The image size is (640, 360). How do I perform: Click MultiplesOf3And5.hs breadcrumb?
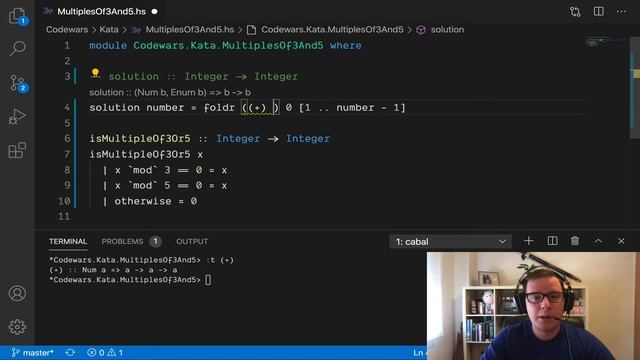pyautogui.click(x=189, y=29)
